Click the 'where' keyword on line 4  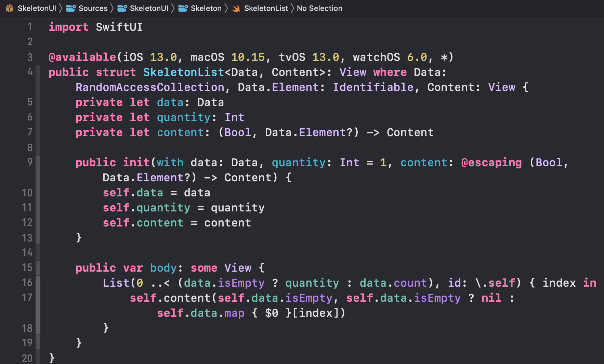[x=390, y=72]
